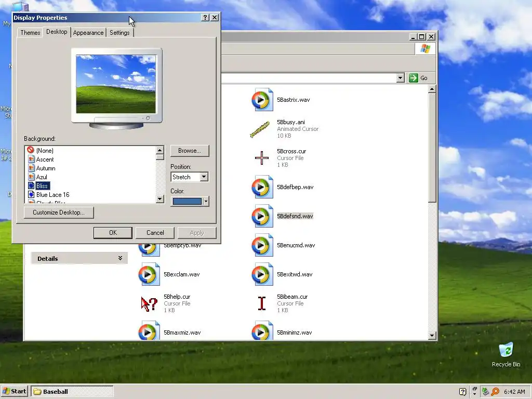Select the 5Bbusy.ani animated cursor icon
The image size is (532, 399).
(260, 129)
